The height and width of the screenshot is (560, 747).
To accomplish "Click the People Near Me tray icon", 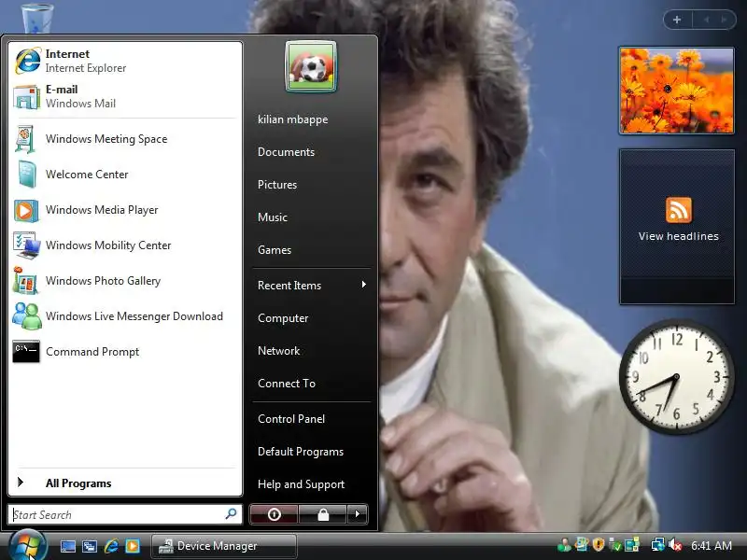I will tap(564, 545).
